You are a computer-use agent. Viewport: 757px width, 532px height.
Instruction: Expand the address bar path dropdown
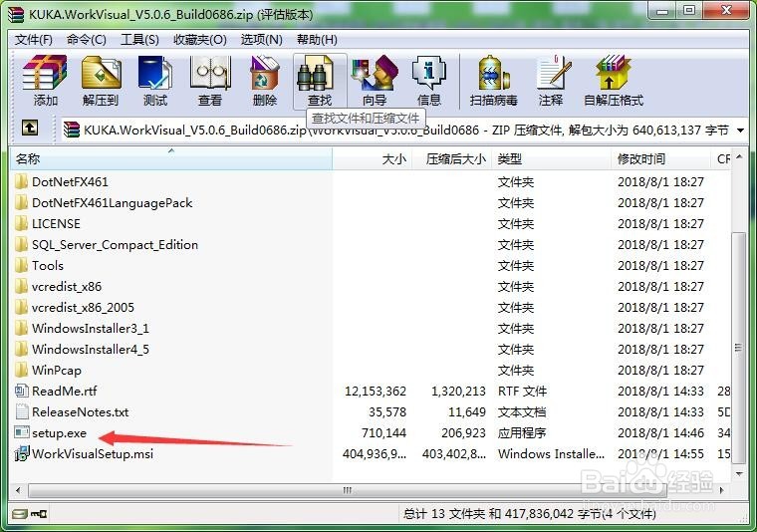pyautogui.click(x=740, y=130)
